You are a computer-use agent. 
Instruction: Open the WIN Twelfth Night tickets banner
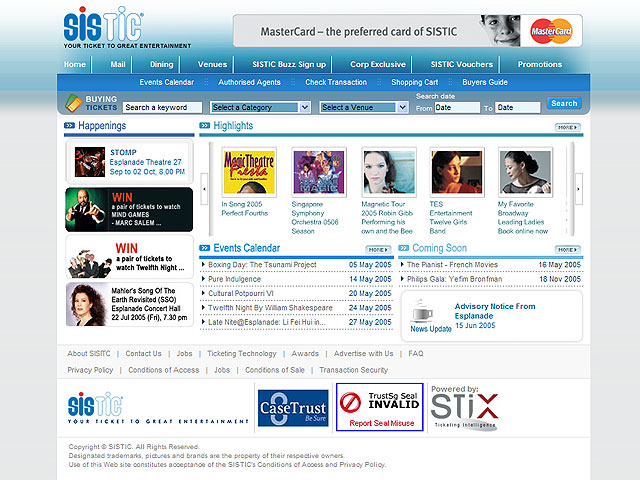point(129,257)
